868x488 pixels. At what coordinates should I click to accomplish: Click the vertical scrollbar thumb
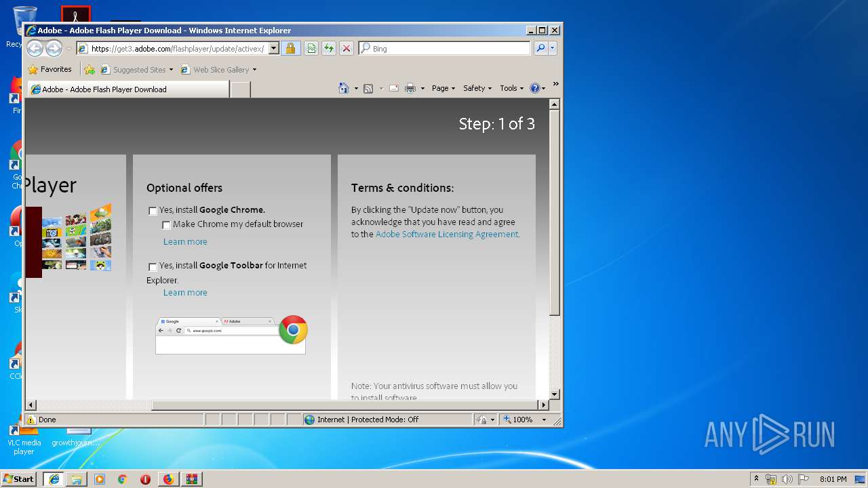[x=555, y=213]
